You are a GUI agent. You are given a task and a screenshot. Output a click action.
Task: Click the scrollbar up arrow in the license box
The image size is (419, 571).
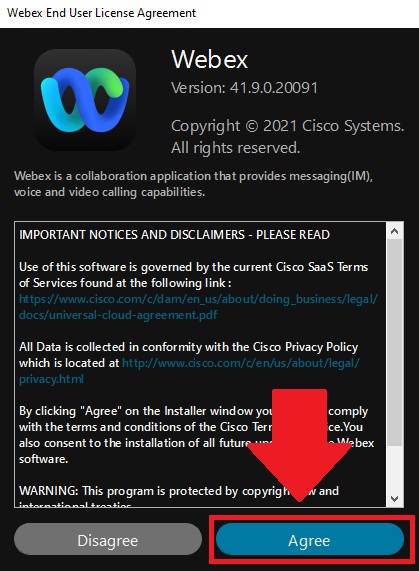(394, 231)
